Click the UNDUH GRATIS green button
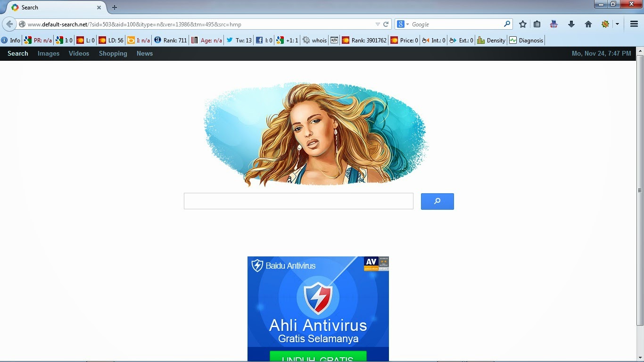This screenshot has height=362, width=644. [318, 356]
